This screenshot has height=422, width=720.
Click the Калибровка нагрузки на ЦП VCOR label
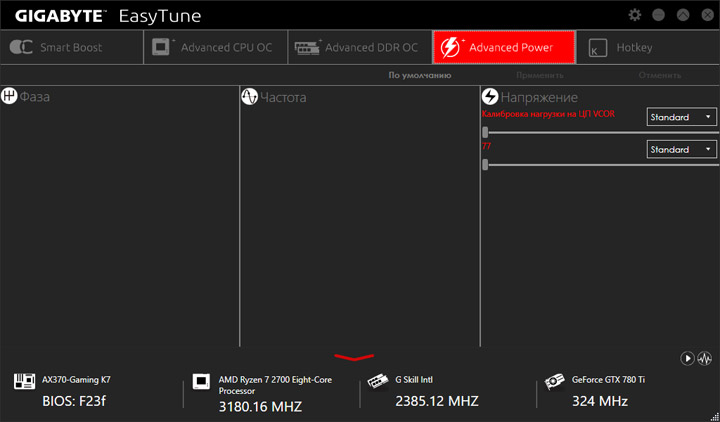(x=548, y=114)
